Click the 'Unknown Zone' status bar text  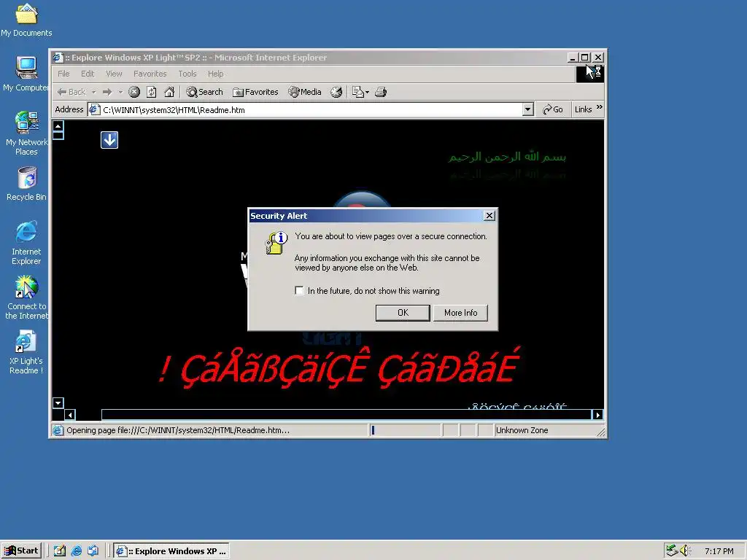click(x=522, y=430)
